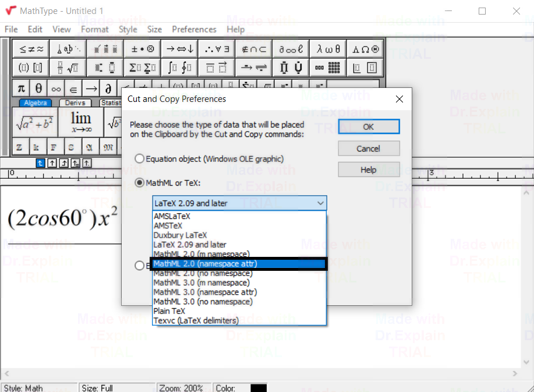Viewport: 534px width, 392px height.
Task: Open the embellishments palette
Action: tap(105, 49)
